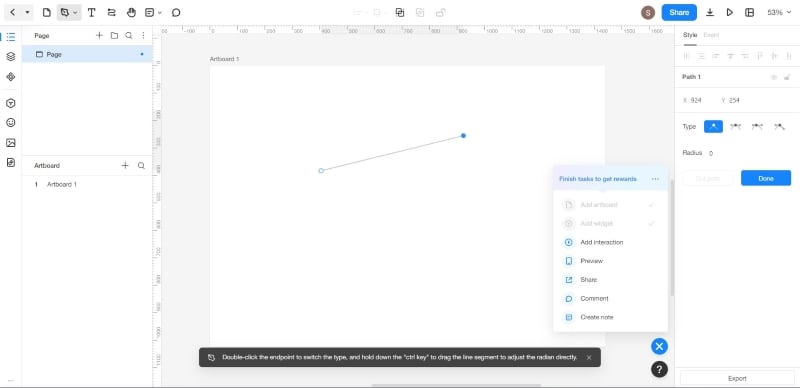Viewport: 800px width, 388px height.
Task: Open help with question mark button
Action: coord(659,369)
